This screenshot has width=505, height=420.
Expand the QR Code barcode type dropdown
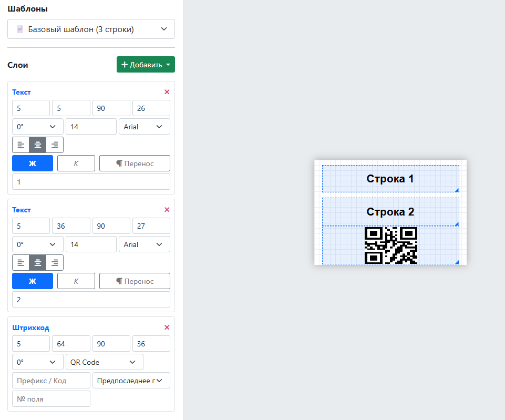tap(104, 362)
